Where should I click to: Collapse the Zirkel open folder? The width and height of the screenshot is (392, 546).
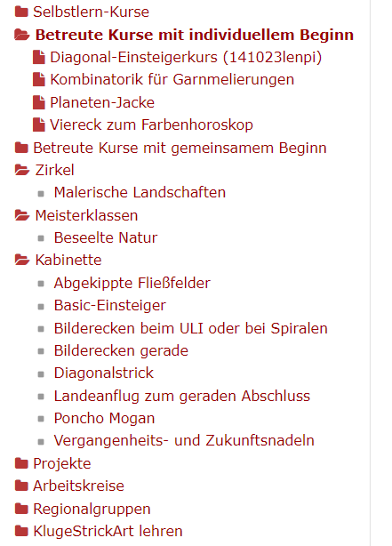coord(22,170)
